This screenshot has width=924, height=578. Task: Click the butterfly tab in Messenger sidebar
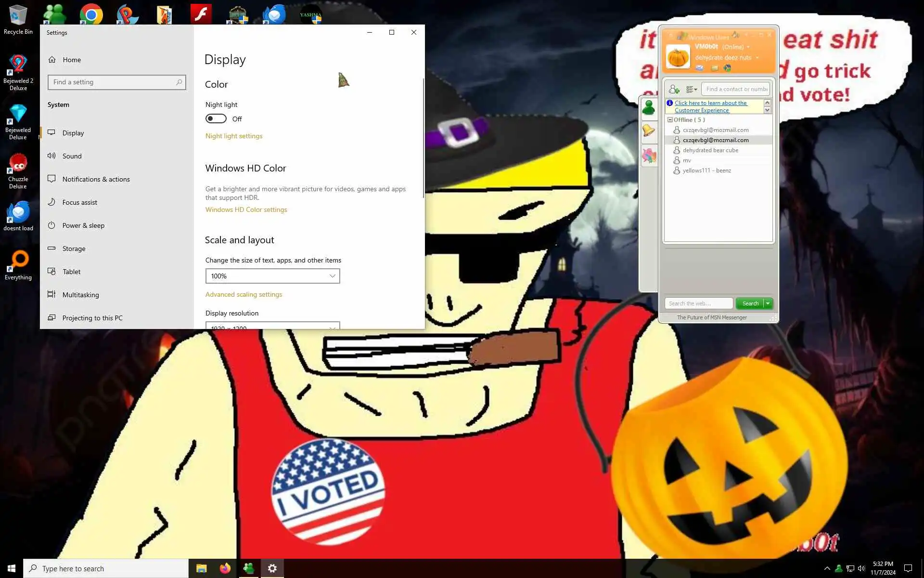649,156
